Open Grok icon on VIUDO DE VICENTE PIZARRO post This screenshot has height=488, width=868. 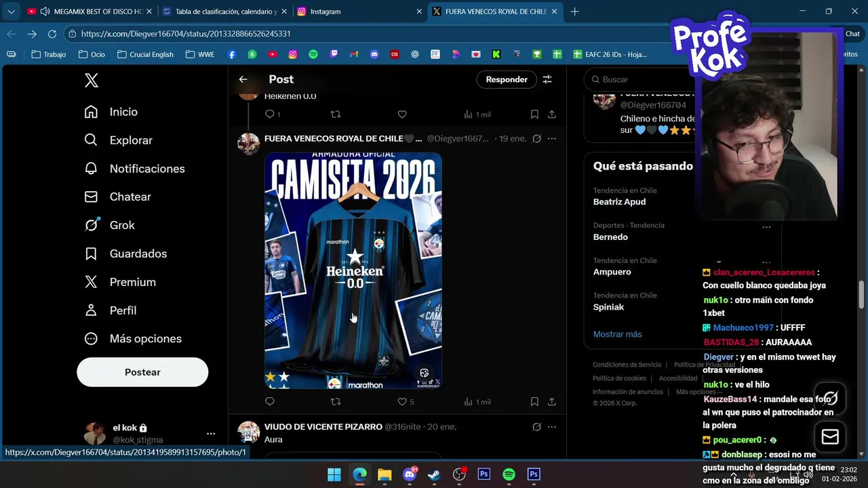coord(536,427)
